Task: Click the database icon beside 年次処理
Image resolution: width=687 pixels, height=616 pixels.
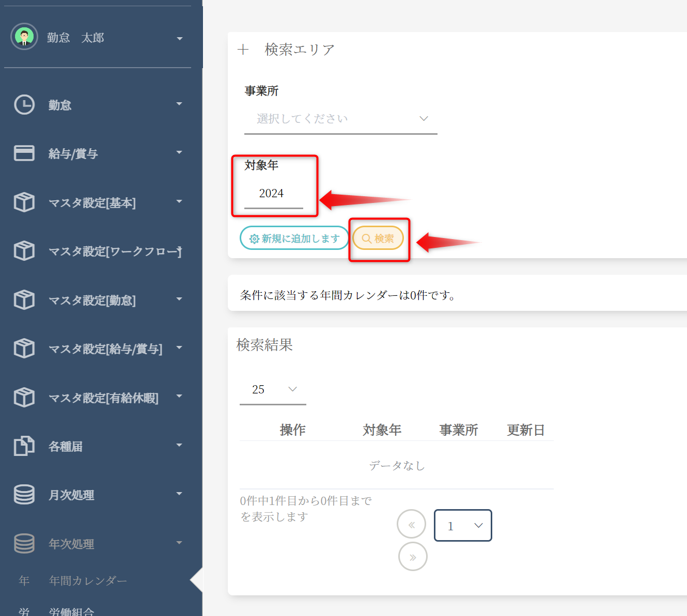Action: point(24,543)
